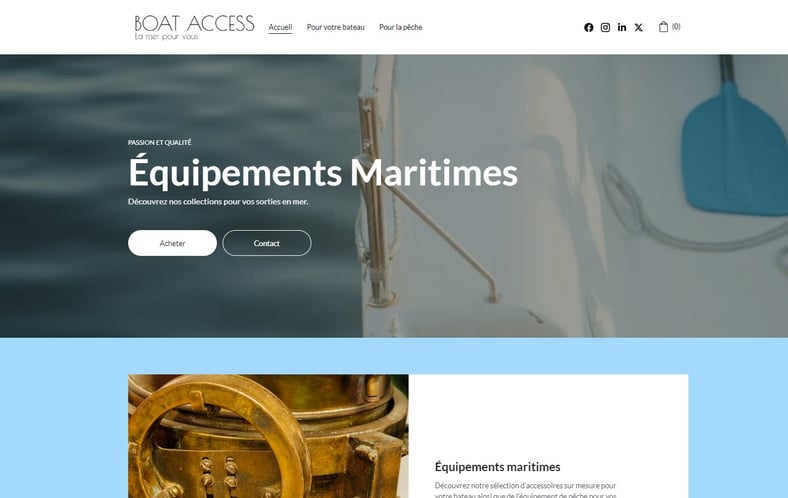This screenshot has width=788, height=498.
Task: Click the PASSION ET QUALITÉ label
Action: pos(160,143)
